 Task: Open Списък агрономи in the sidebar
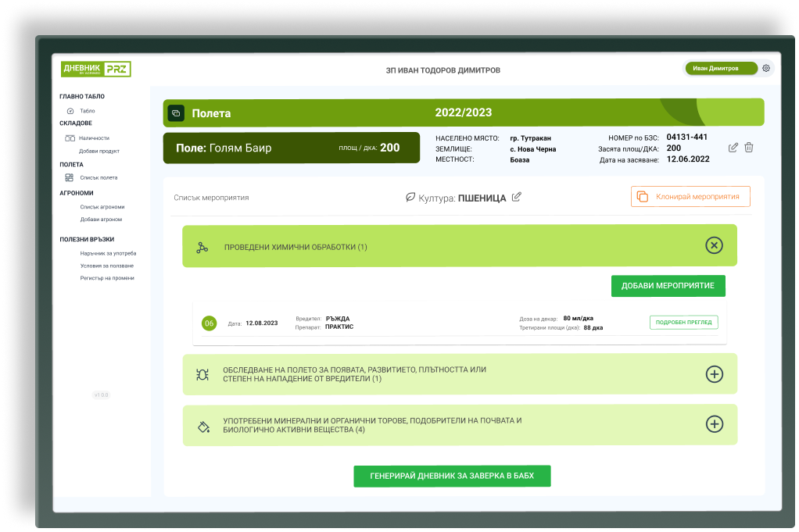point(102,207)
